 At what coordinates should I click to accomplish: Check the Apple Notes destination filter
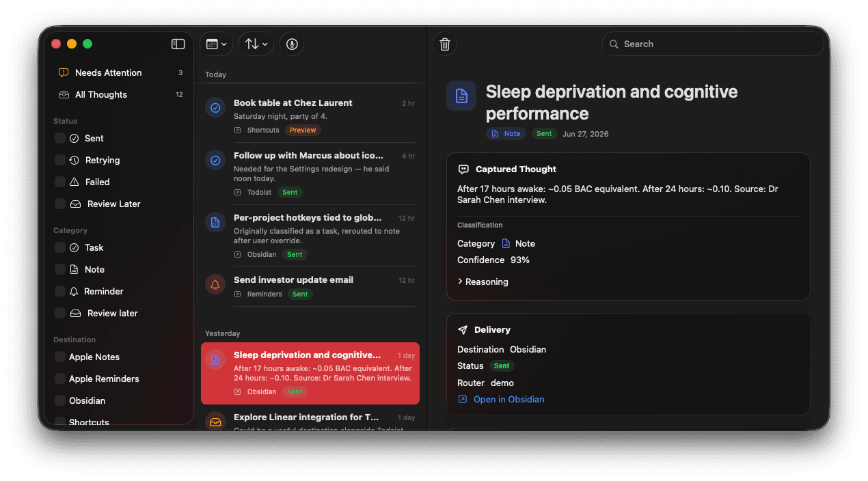pos(60,357)
